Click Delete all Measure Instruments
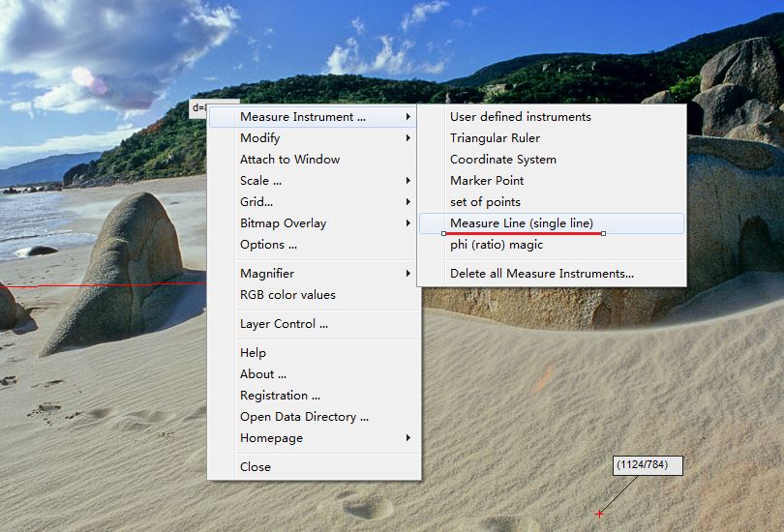 (541, 274)
